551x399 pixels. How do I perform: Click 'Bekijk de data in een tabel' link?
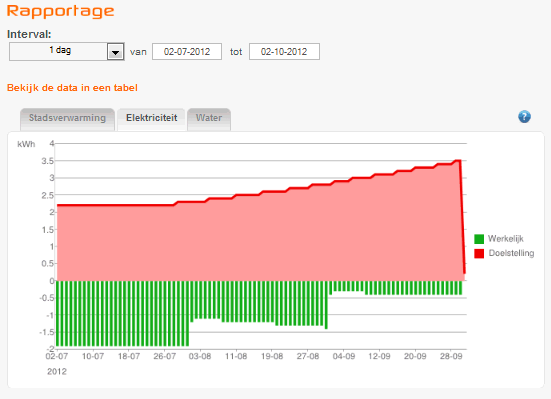[72, 88]
